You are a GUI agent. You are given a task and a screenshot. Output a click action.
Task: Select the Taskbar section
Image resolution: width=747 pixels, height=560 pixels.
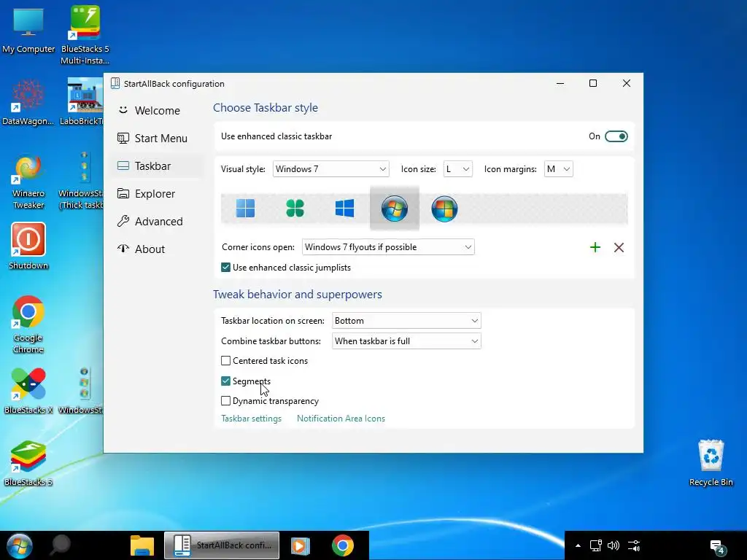[157, 166]
